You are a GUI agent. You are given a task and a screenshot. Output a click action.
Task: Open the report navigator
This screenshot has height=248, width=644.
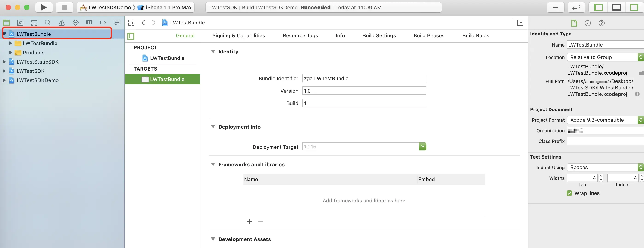pos(117,23)
